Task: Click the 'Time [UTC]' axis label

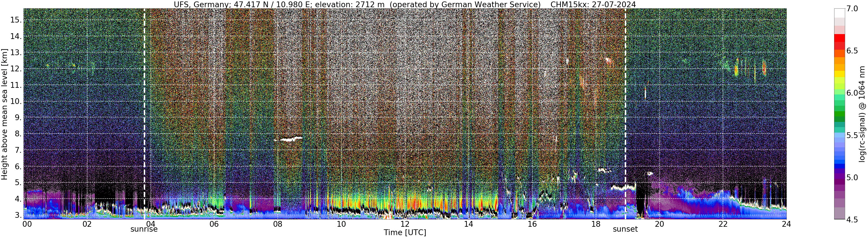Action: [x=405, y=233]
